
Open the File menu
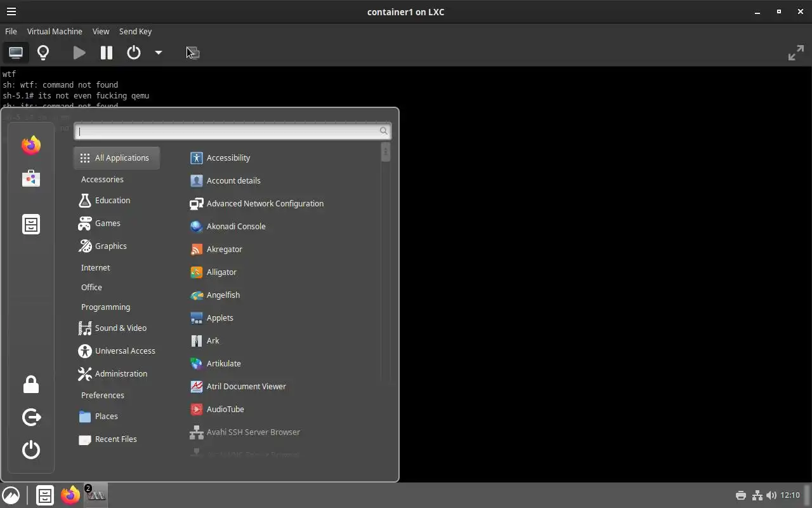11,31
